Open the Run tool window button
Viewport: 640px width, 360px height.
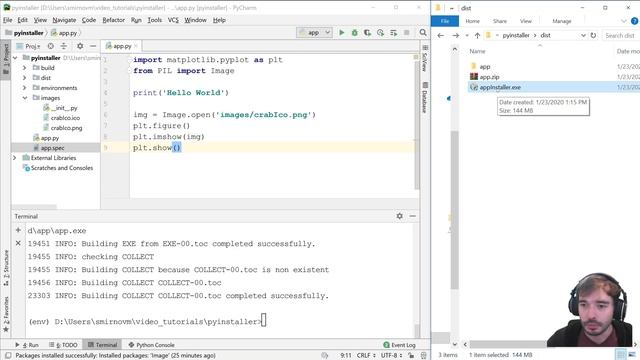click(x=27, y=345)
